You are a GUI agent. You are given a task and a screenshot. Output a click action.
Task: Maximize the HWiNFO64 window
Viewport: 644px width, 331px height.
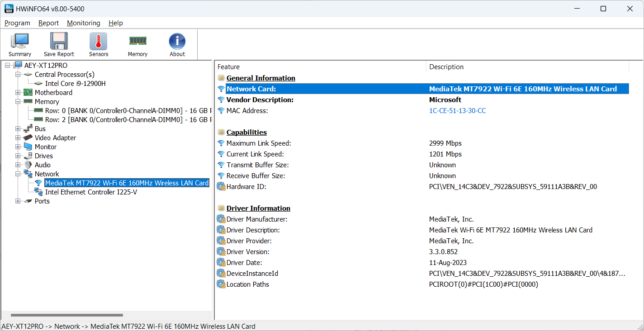(603, 9)
